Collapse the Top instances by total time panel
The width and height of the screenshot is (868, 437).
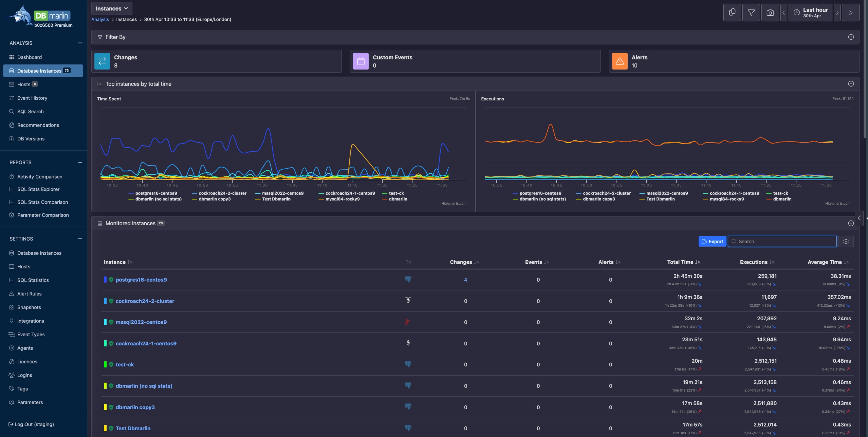[x=851, y=84]
